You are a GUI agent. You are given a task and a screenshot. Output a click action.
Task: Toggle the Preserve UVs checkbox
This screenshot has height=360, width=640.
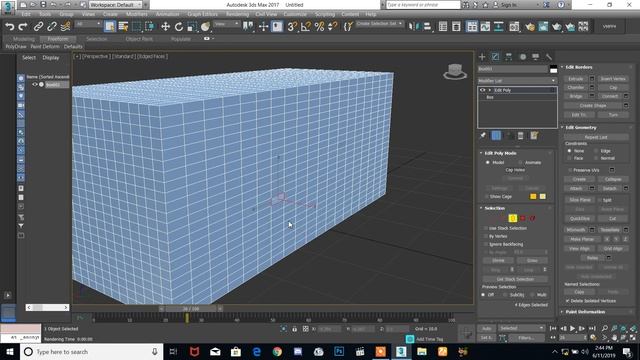click(x=570, y=170)
